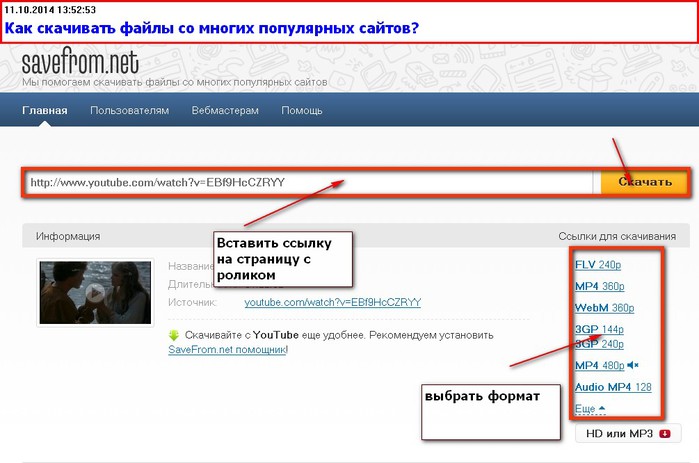Download MP4 360p format
The image size is (699, 463).
[600, 286]
